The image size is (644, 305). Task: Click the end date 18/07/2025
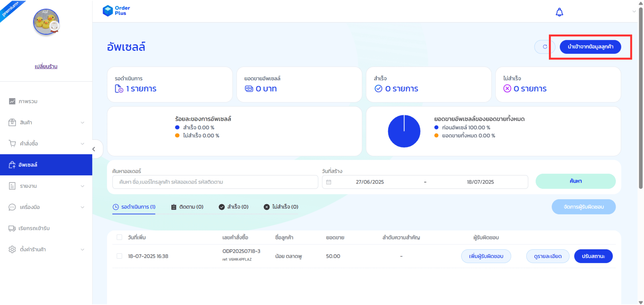480,182
